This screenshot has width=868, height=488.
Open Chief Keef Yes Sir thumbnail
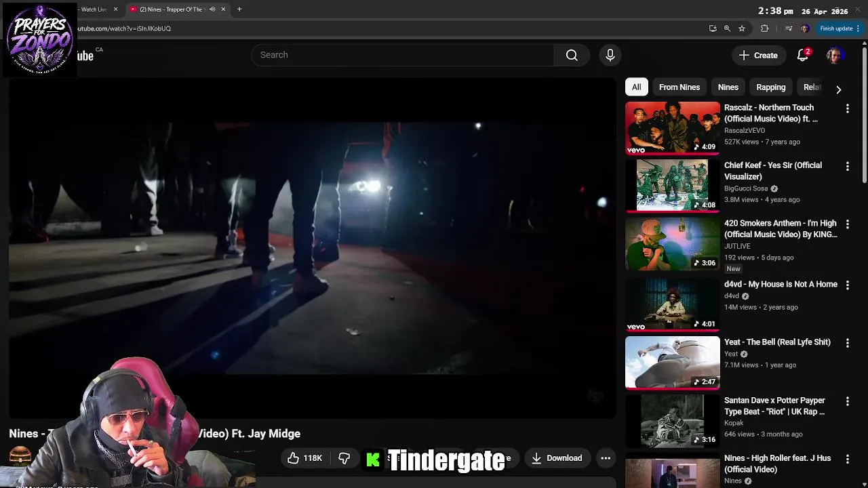tap(672, 186)
